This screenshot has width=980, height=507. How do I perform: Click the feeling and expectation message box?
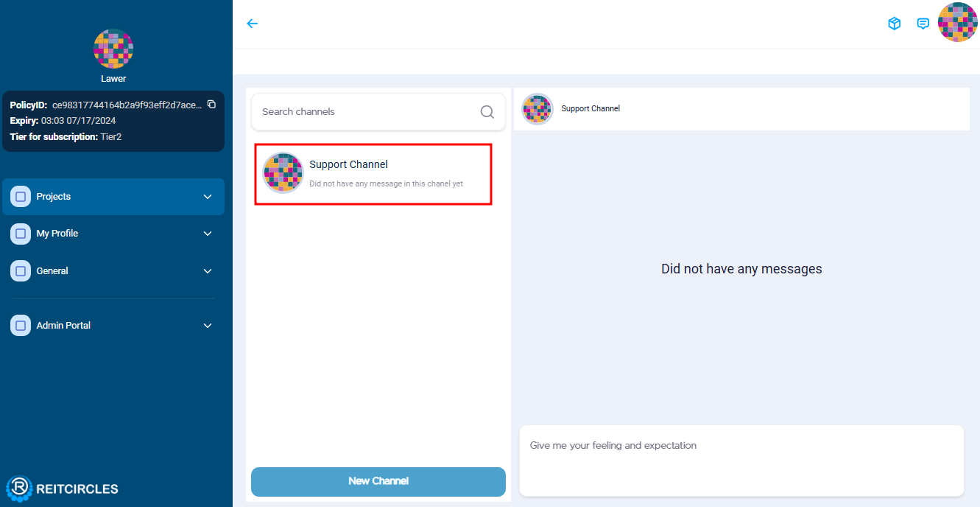(x=741, y=460)
